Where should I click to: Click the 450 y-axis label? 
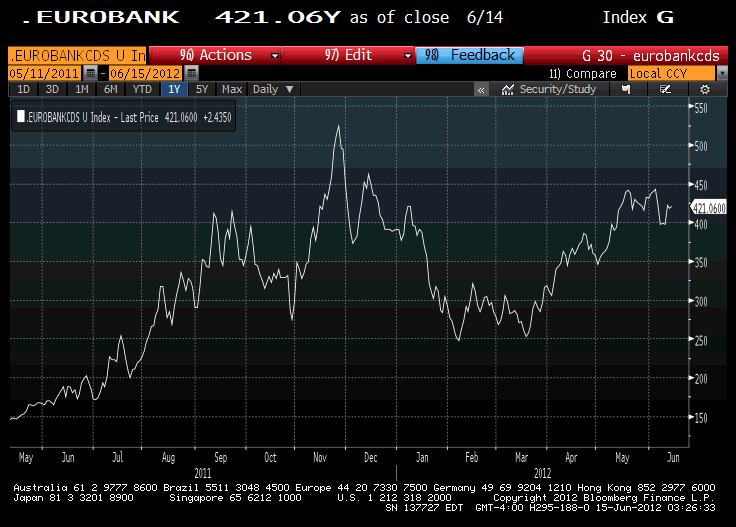coord(701,185)
